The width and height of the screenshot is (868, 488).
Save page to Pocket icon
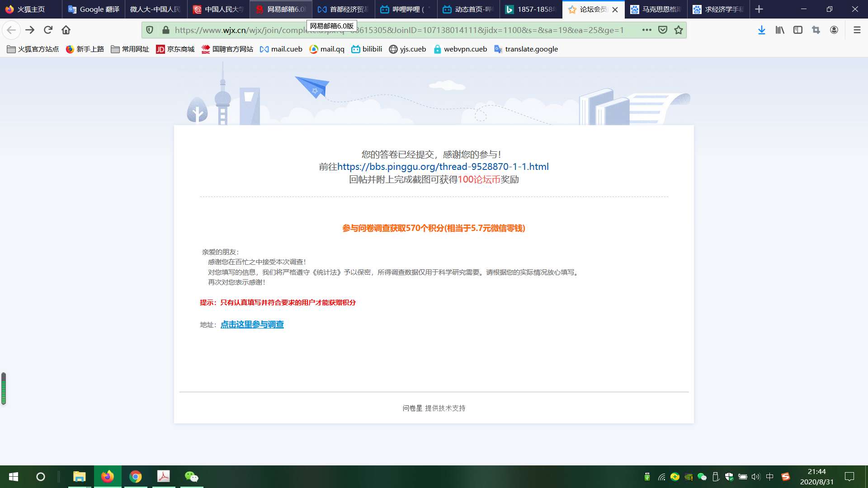click(x=663, y=30)
